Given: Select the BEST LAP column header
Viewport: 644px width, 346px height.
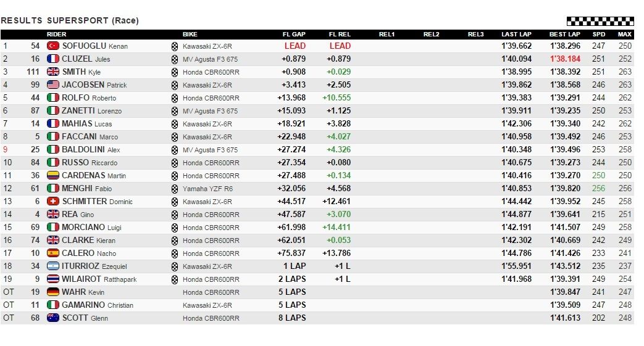Looking at the screenshot, I should (565, 35).
